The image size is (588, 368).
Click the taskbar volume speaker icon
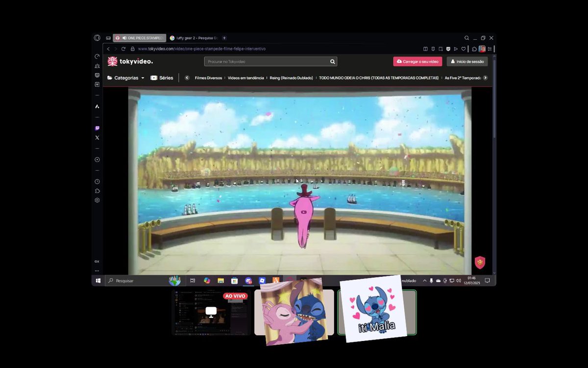tap(458, 281)
